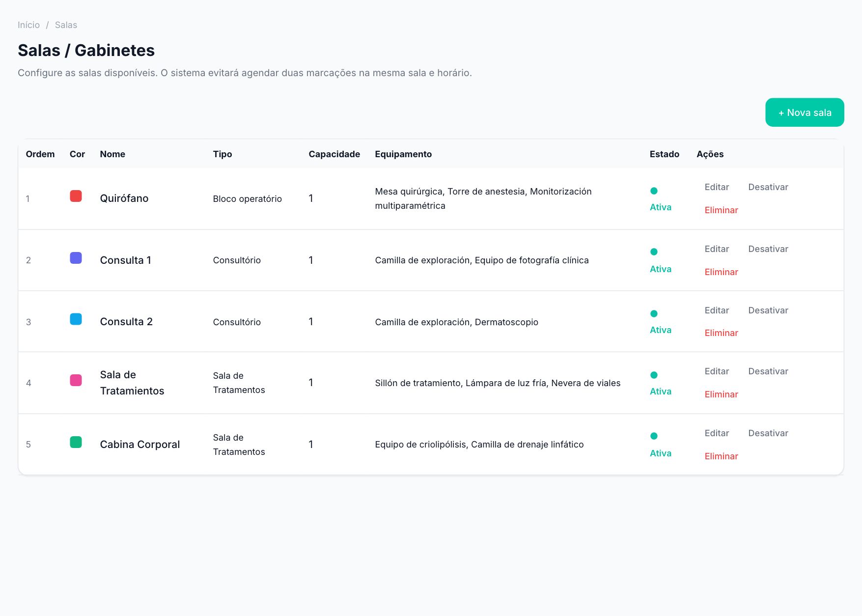Click the Estado column header
The height and width of the screenshot is (616, 862).
[664, 154]
